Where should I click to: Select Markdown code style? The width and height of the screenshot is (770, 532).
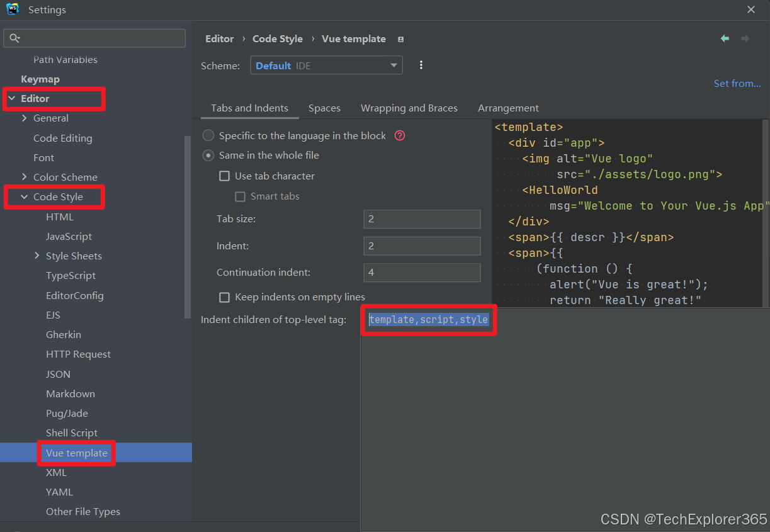pos(71,394)
